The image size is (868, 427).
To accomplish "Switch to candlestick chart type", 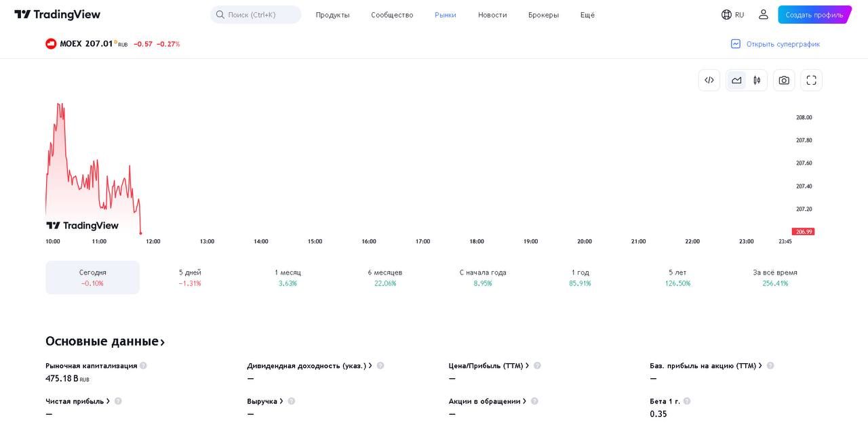I will point(757,80).
